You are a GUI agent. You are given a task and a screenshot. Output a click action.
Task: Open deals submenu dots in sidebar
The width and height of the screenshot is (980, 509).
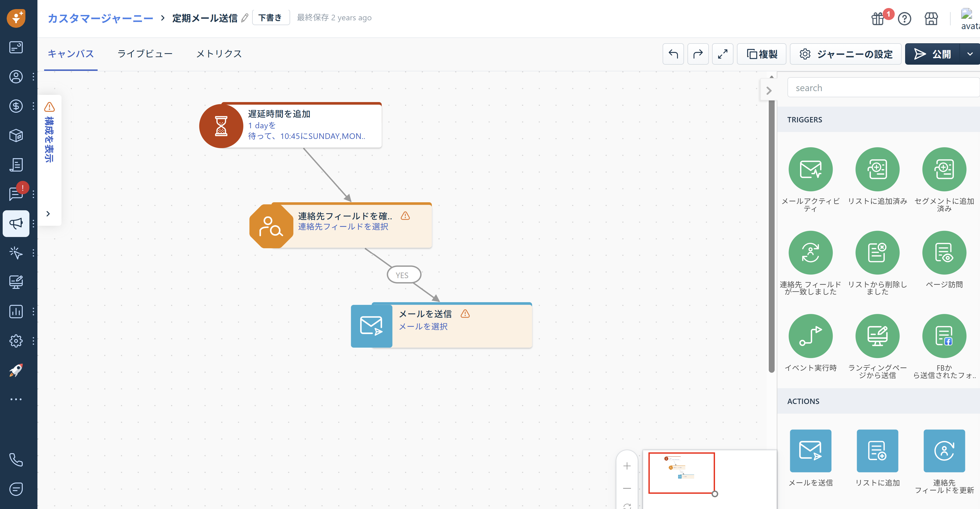[x=33, y=106]
